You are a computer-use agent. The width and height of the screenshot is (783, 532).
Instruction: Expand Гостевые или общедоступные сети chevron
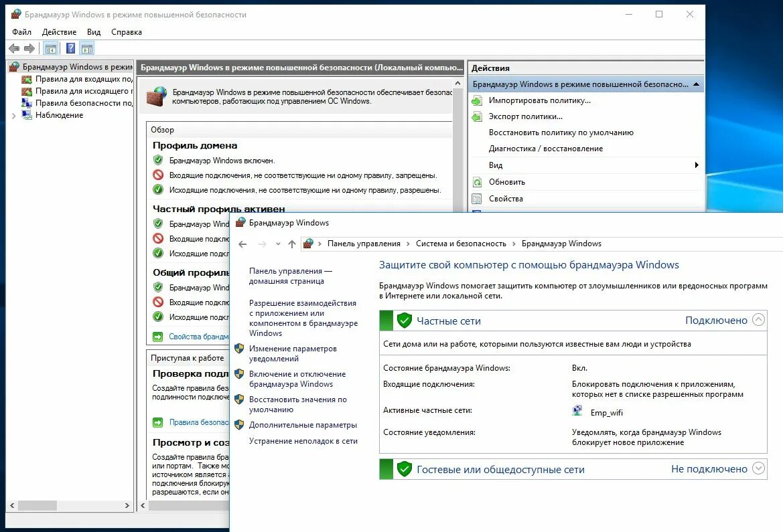click(758, 468)
